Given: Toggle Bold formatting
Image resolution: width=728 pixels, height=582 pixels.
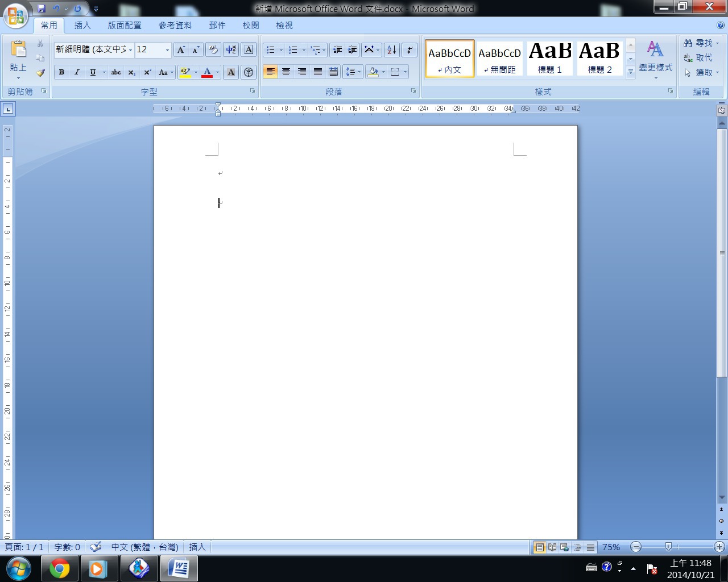Looking at the screenshot, I should click(x=61, y=72).
